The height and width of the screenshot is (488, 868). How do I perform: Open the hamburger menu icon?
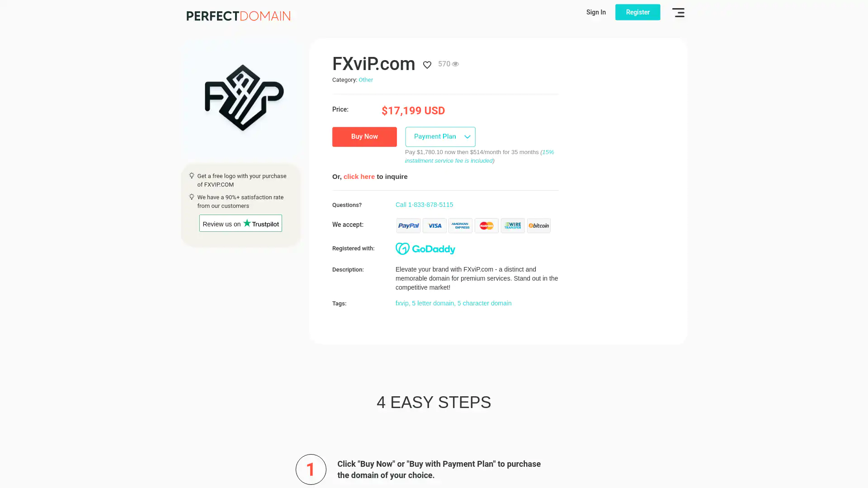tap(678, 13)
